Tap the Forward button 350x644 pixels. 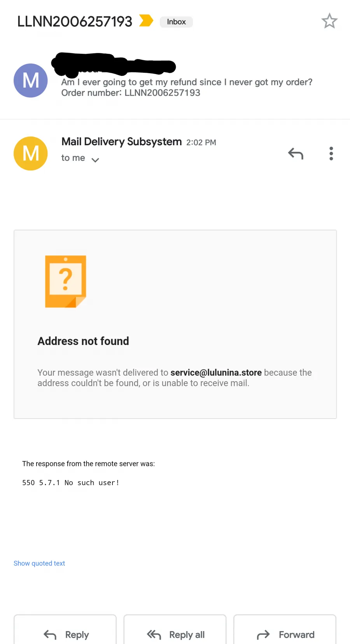click(285, 630)
